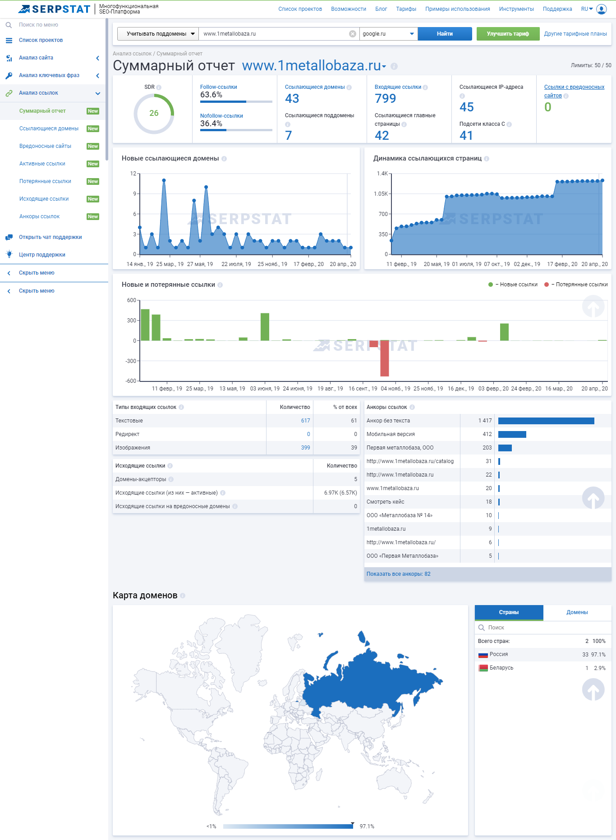Click info icon by Типы входящих ссылок
The height and width of the screenshot is (840, 616).
tap(181, 407)
